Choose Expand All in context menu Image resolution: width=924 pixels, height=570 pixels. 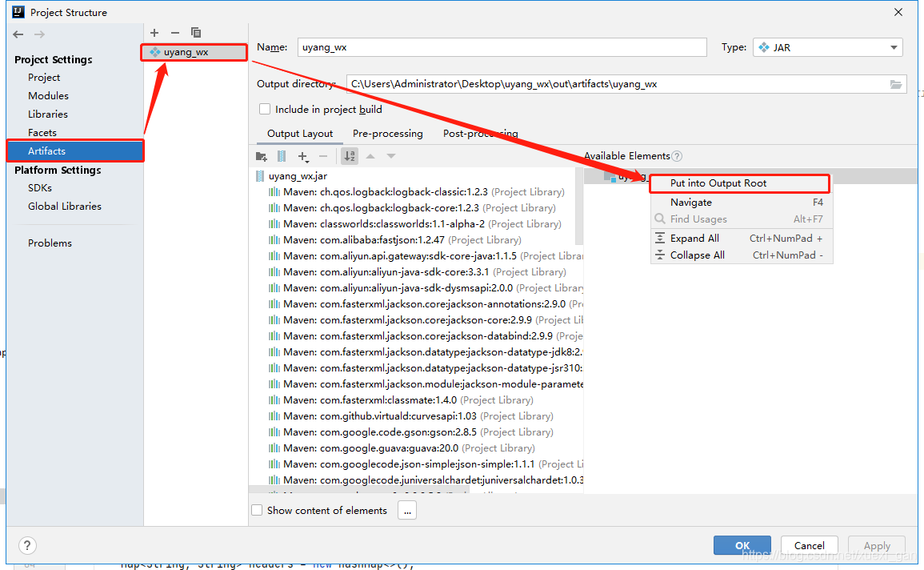(742, 238)
